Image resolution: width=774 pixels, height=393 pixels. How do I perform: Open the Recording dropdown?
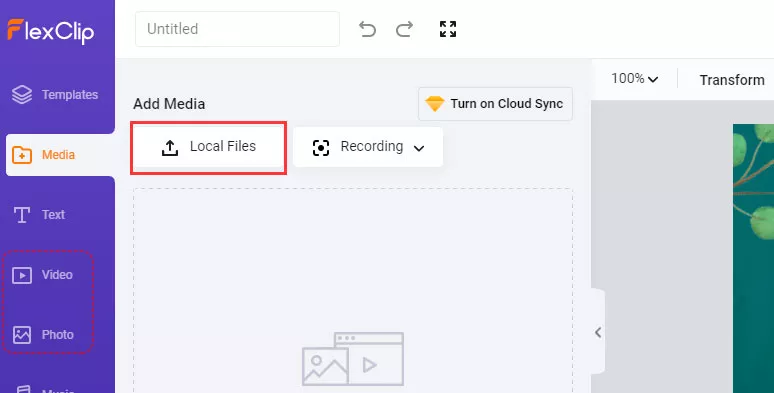[368, 147]
